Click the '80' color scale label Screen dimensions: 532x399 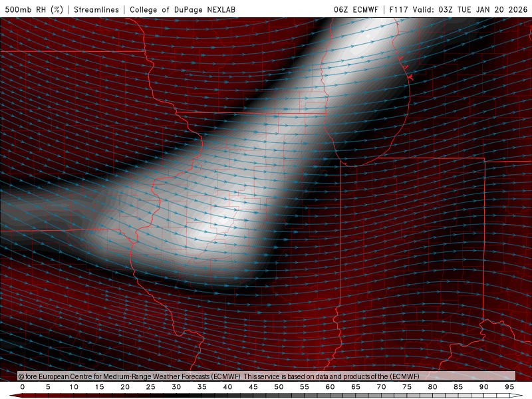(433, 387)
